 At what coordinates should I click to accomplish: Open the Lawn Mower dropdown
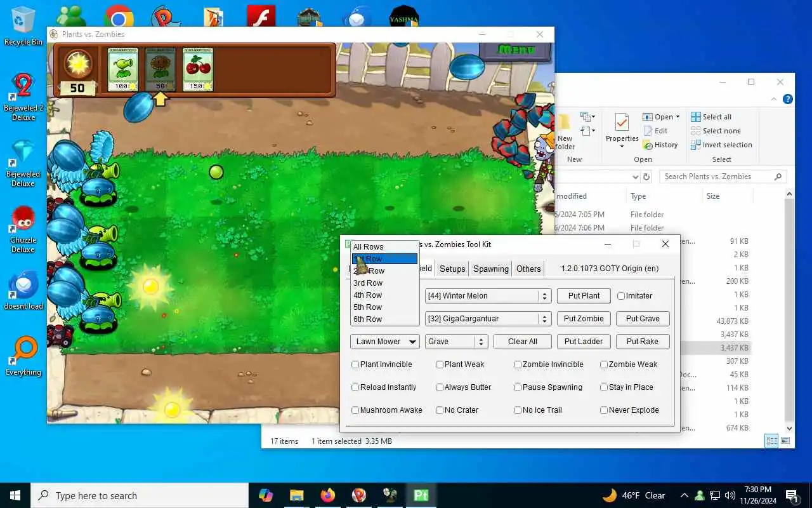click(x=384, y=342)
